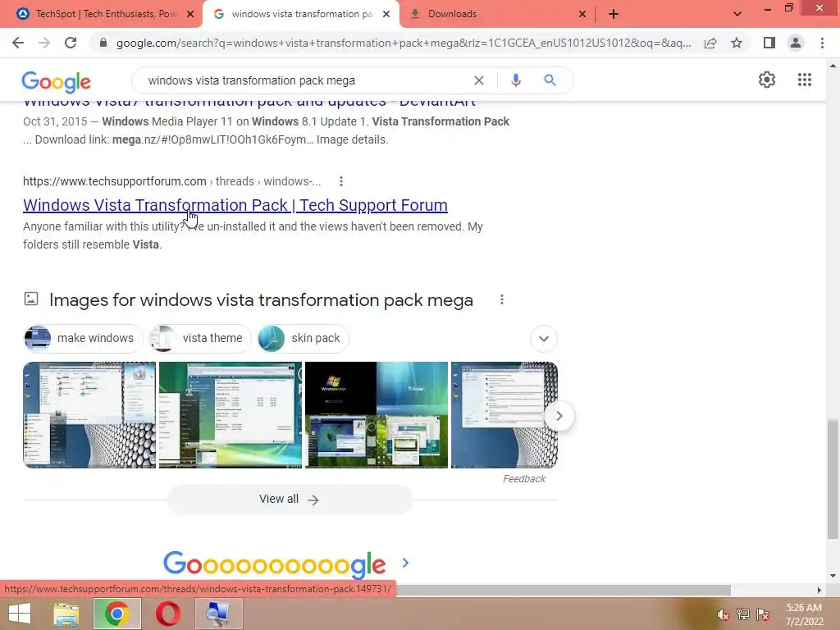Click the scroll right arrow
The height and width of the screenshot is (630, 840).
point(819,590)
